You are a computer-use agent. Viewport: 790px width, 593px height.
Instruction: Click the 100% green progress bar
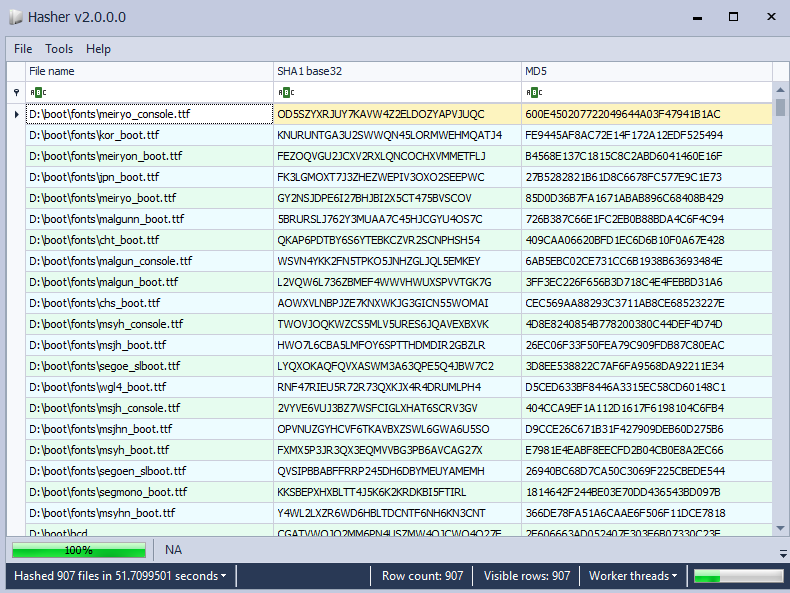point(79,550)
